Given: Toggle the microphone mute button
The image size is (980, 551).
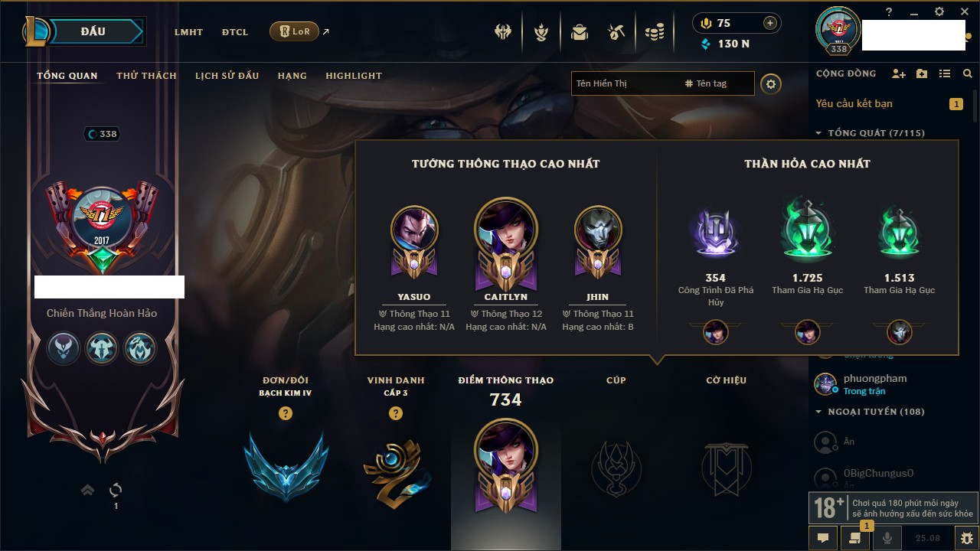Looking at the screenshot, I should click(x=887, y=538).
